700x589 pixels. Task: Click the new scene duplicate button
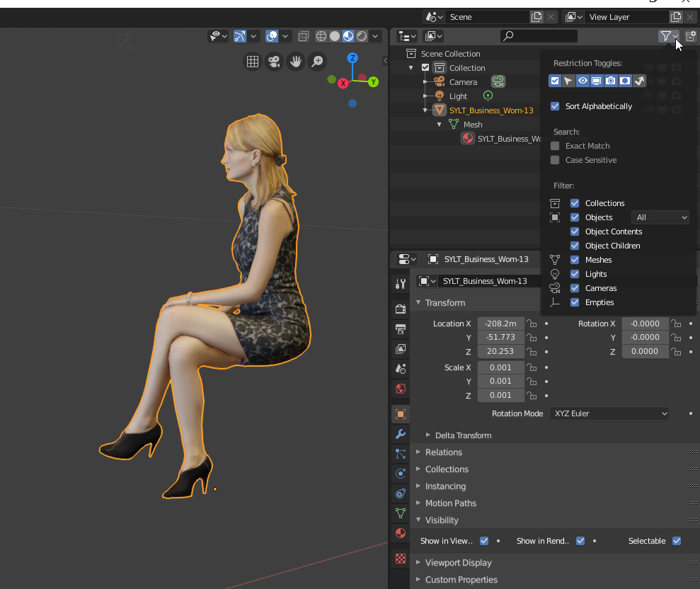click(x=536, y=16)
